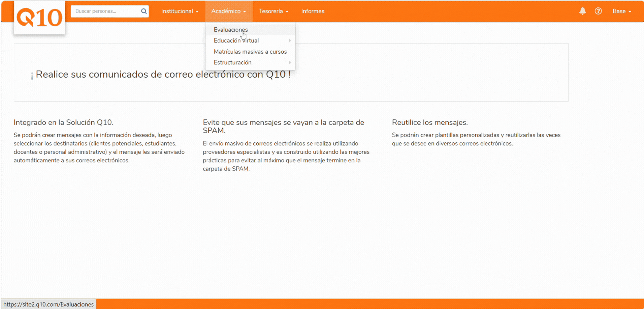Open the Base user dropdown

point(622,11)
